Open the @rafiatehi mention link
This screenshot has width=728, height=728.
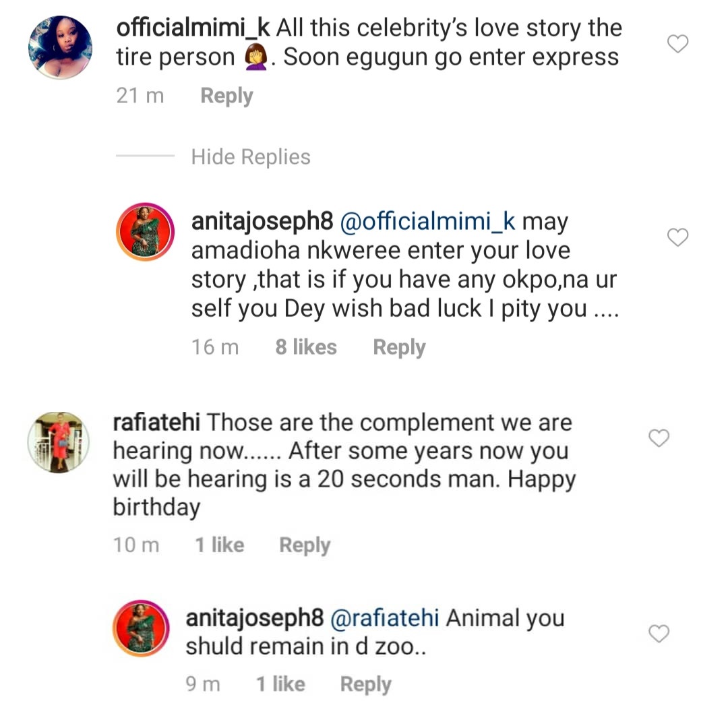[x=383, y=618]
